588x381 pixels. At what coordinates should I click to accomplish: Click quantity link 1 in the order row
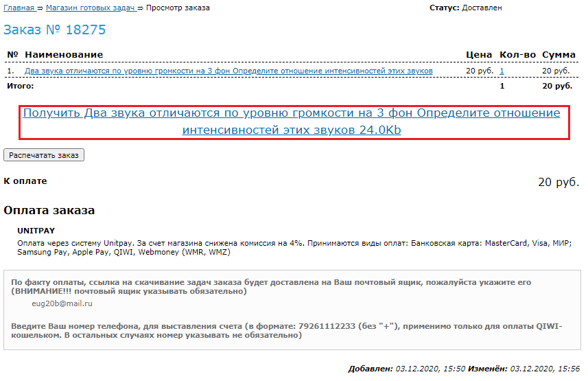tap(502, 71)
